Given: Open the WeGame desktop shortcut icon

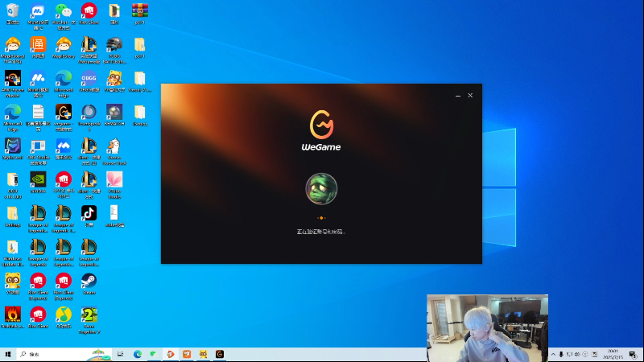Looking at the screenshot, I should pyautogui.click(x=64, y=112).
